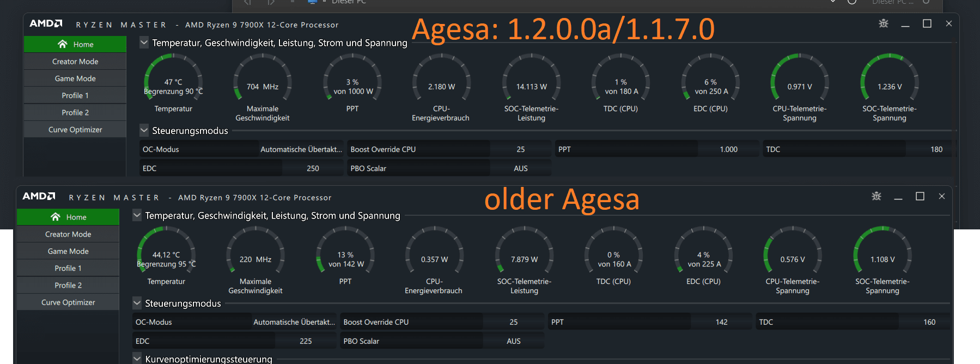Screen dimensions: 980x364
Task: Go to Home tab in the upper window
Action: pos(75,44)
